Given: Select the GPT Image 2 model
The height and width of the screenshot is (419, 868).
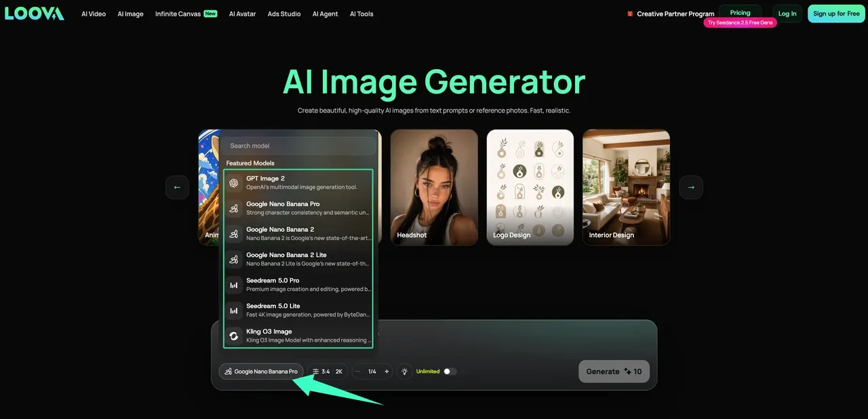Looking at the screenshot, I should point(298,182).
